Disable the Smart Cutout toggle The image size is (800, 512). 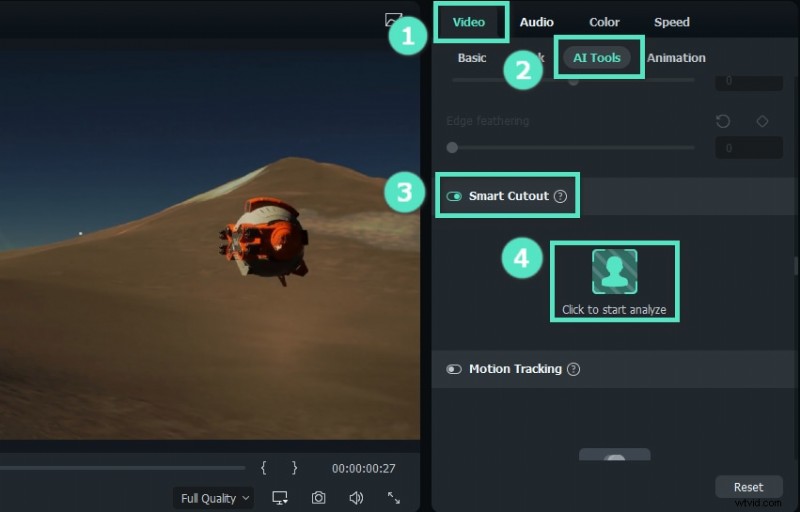[x=454, y=196]
